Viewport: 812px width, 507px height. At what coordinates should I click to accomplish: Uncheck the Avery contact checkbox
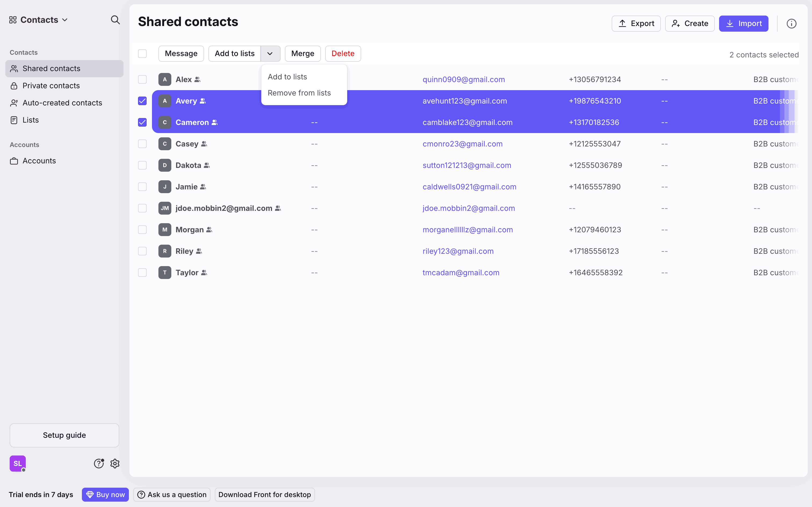pos(142,101)
